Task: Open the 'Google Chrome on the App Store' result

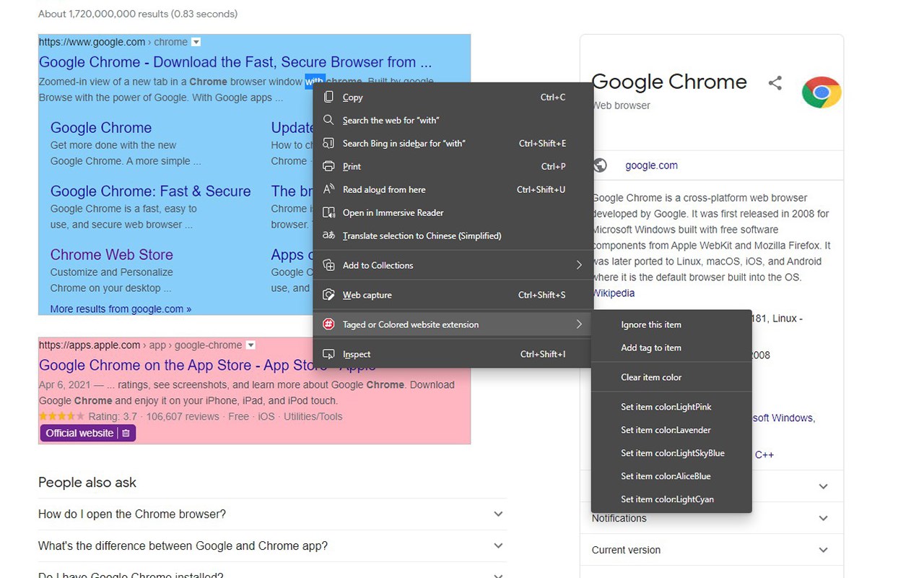Action: (208, 366)
